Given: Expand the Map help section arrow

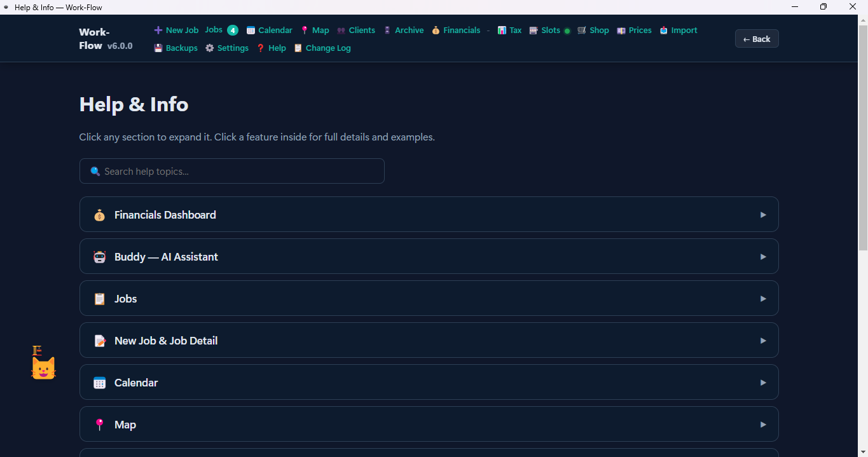Looking at the screenshot, I should tap(763, 425).
